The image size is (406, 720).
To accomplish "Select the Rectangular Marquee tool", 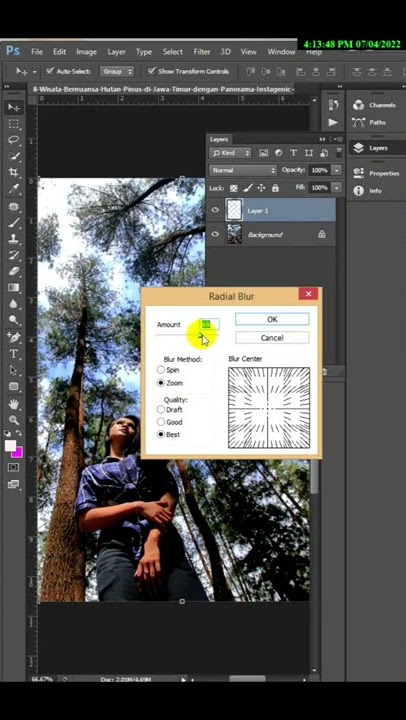I will pyautogui.click(x=13, y=124).
